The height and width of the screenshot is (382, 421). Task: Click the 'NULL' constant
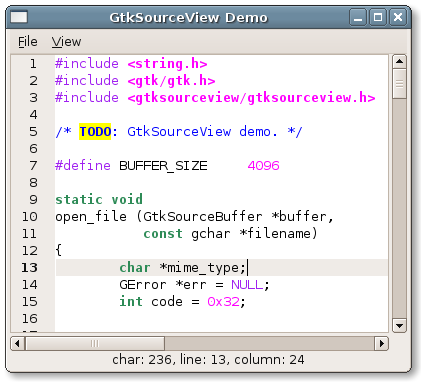tap(247, 285)
